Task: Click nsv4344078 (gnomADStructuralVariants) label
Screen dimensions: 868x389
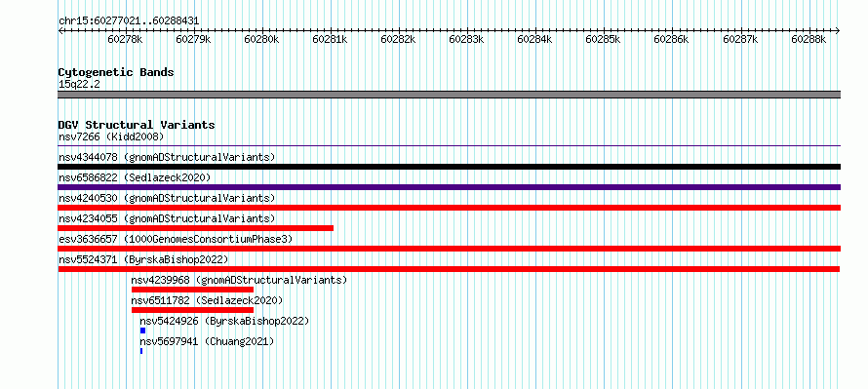Action: (167, 157)
